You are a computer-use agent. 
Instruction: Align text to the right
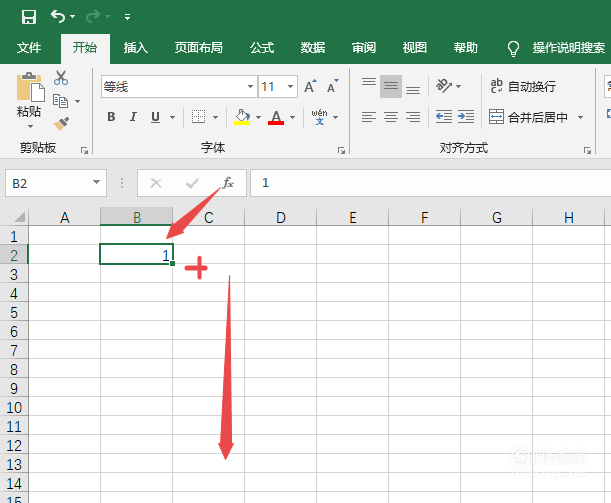pyautogui.click(x=413, y=116)
